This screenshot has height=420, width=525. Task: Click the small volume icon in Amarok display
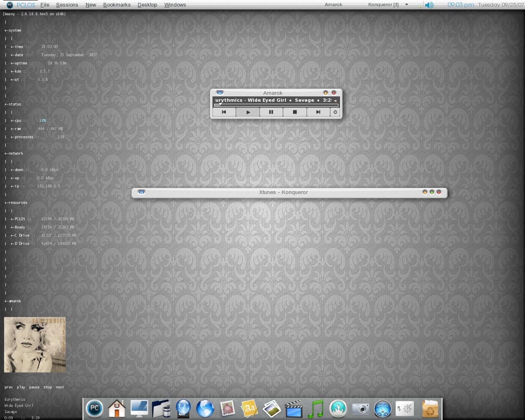click(x=335, y=100)
